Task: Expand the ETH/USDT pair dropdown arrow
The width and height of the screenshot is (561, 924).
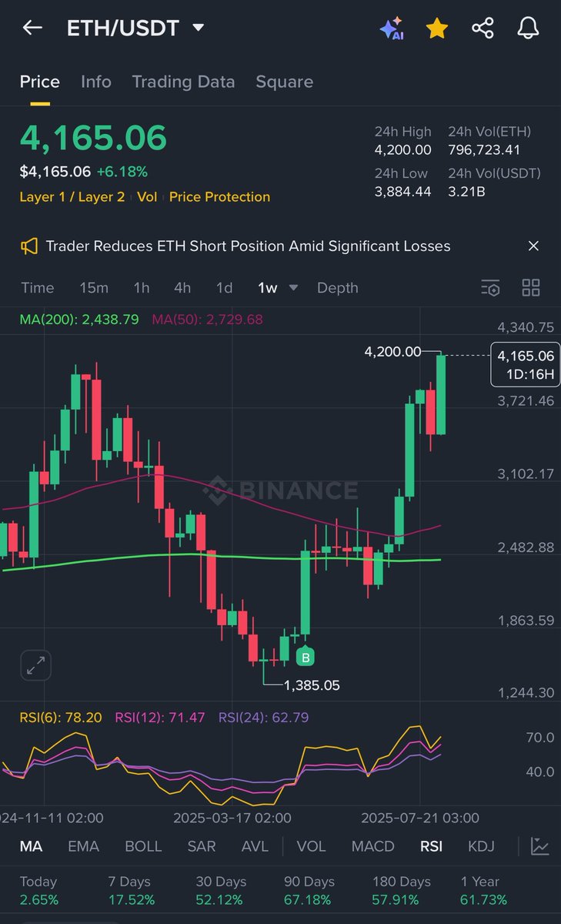Action: 199,28
